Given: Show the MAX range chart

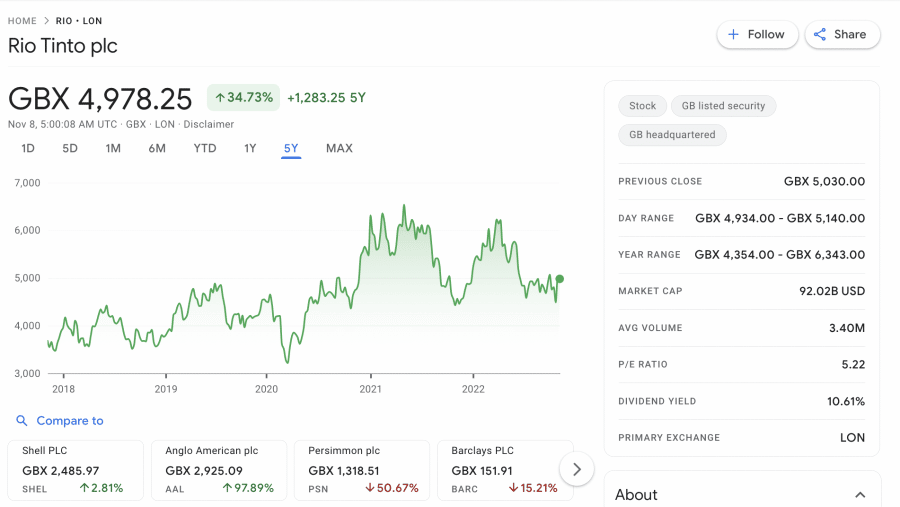Looking at the screenshot, I should coord(339,148).
